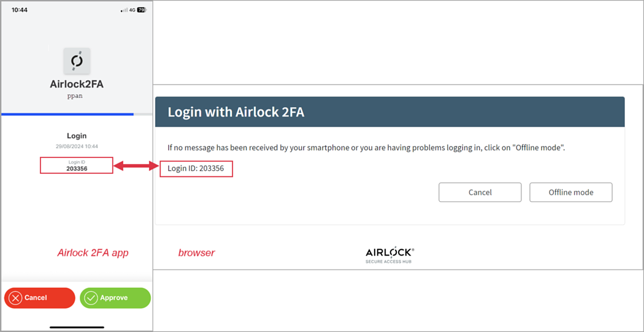
Task: Tap the home indicator bar at phone bottom
Action: coord(77,326)
